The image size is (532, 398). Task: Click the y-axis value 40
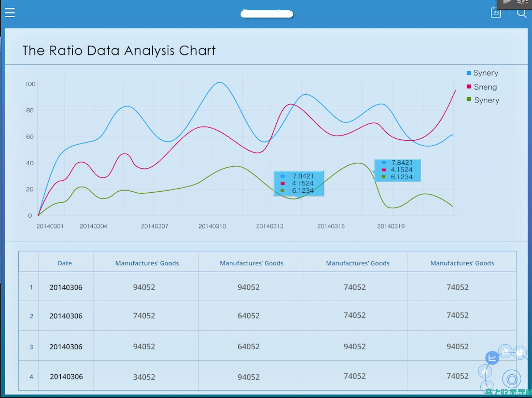tap(30, 163)
